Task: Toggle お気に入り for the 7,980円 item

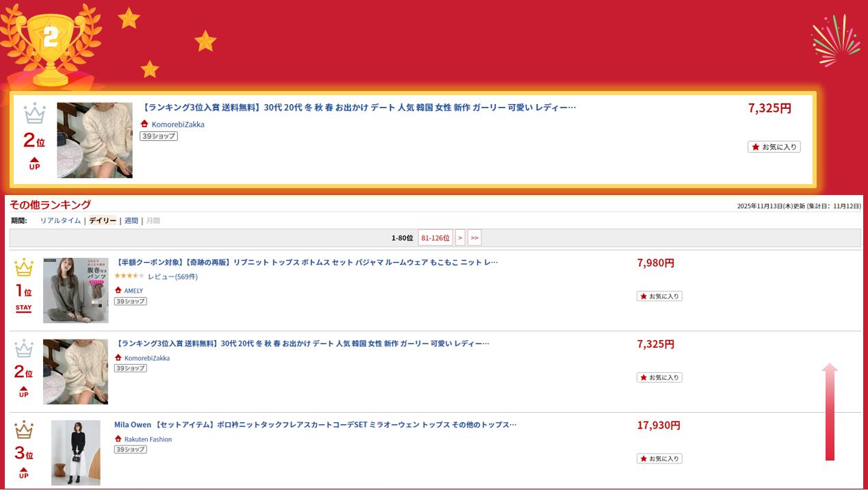Action: point(659,296)
